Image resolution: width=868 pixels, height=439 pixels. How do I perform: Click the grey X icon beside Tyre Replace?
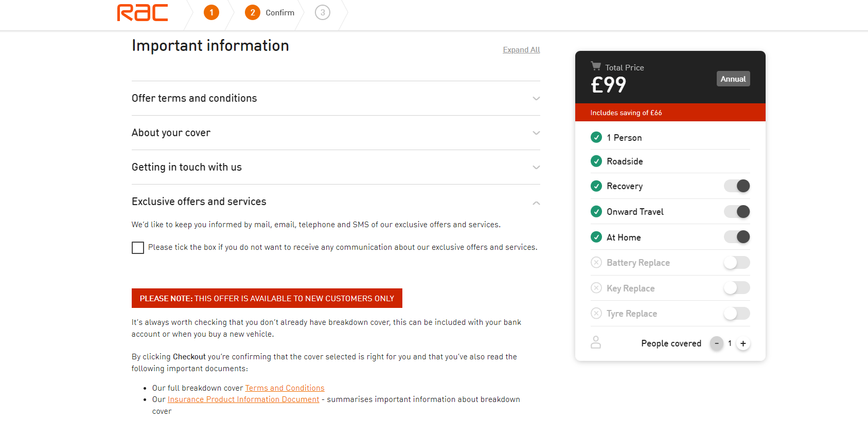(x=596, y=314)
